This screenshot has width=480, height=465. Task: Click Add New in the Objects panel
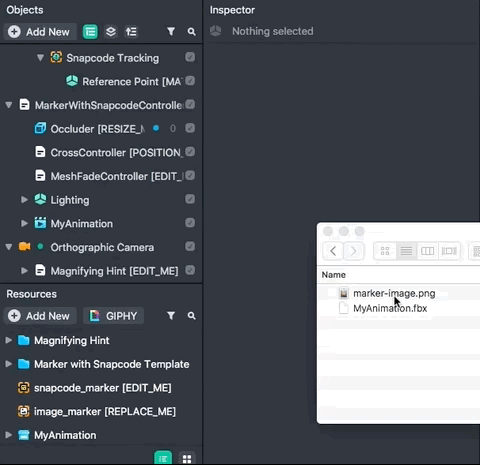[40, 32]
